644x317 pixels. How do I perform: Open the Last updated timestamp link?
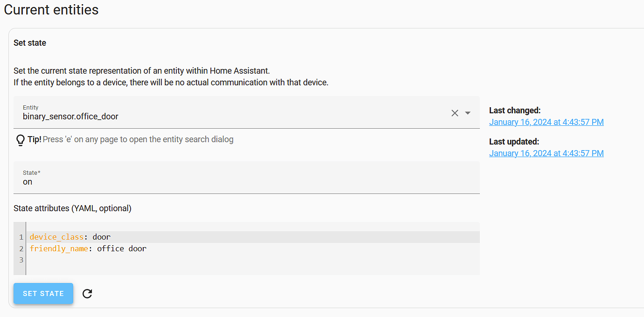pyautogui.click(x=546, y=153)
